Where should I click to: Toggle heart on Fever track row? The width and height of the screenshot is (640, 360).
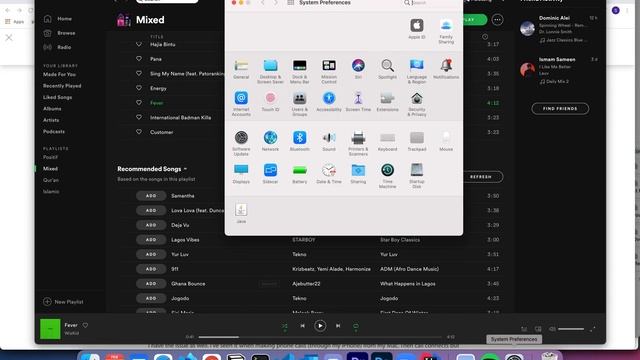pyautogui.click(x=139, y=103)
